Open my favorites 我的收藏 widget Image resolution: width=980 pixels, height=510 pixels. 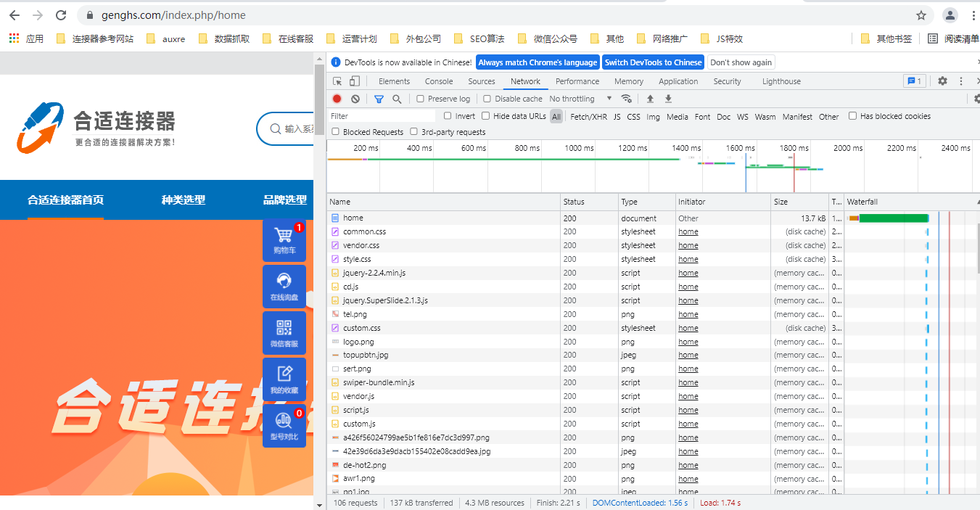pos(284,379)
